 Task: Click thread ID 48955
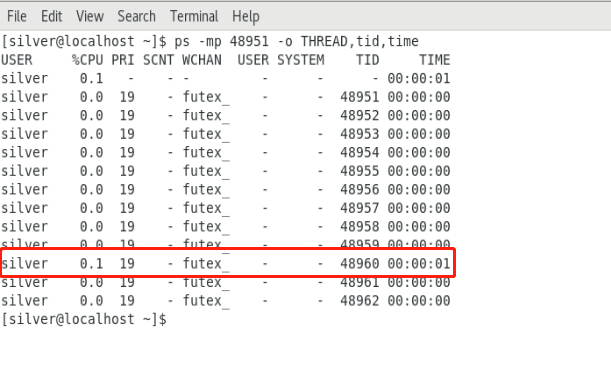[360, 171]
